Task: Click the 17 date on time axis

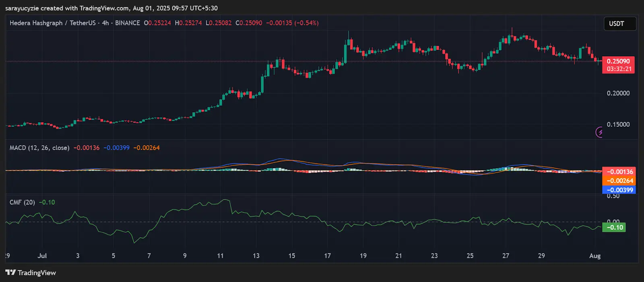Action: (x=328, y=256)
